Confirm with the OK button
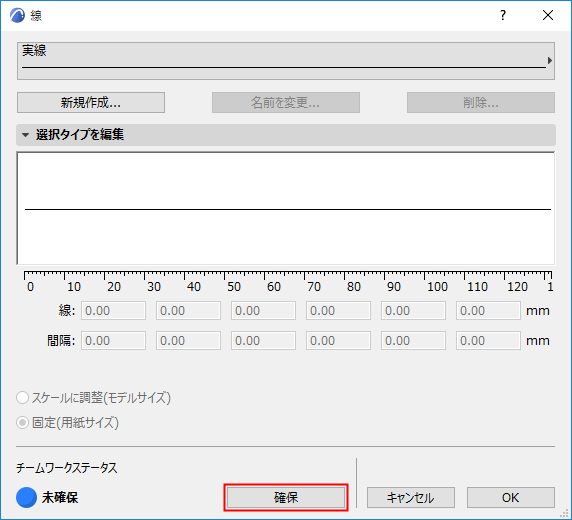Screen dimensions: 572x520 (x=511, y=497)
